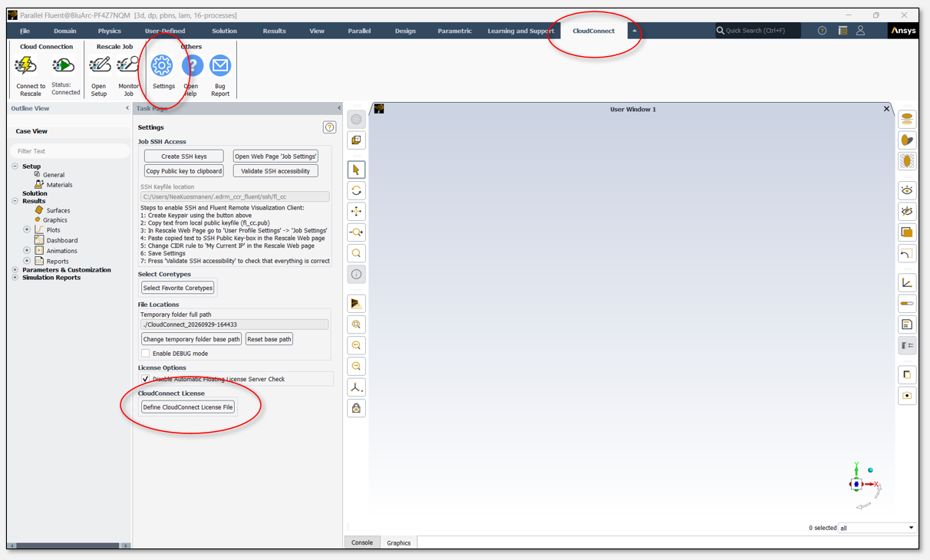Click the layout icon beside the user icon
This screenshot has width=930, height=560.
click(x=843, y=31)
